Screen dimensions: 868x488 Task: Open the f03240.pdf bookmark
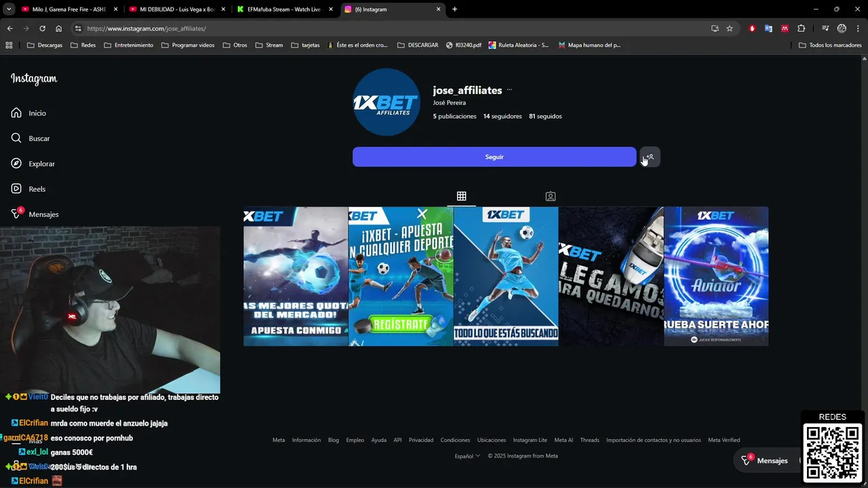464,45
